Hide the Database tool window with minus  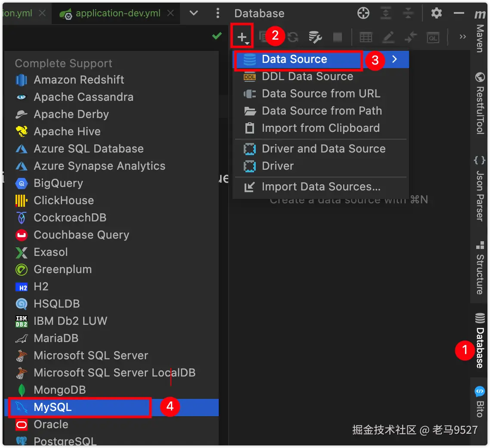[x=459, y=13]
